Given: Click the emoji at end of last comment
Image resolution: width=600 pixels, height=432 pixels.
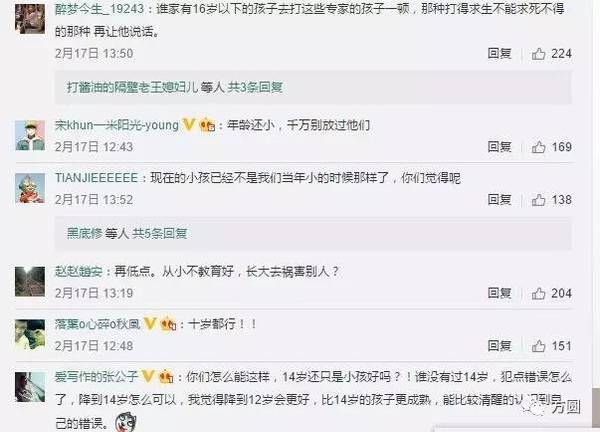Looking at the screenshot, I should tap(126, 422).
